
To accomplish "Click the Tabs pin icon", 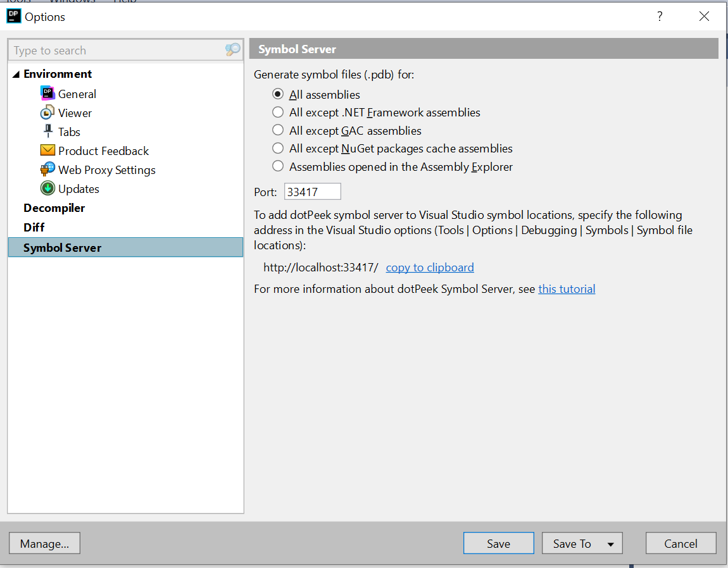I will point(48,132).
